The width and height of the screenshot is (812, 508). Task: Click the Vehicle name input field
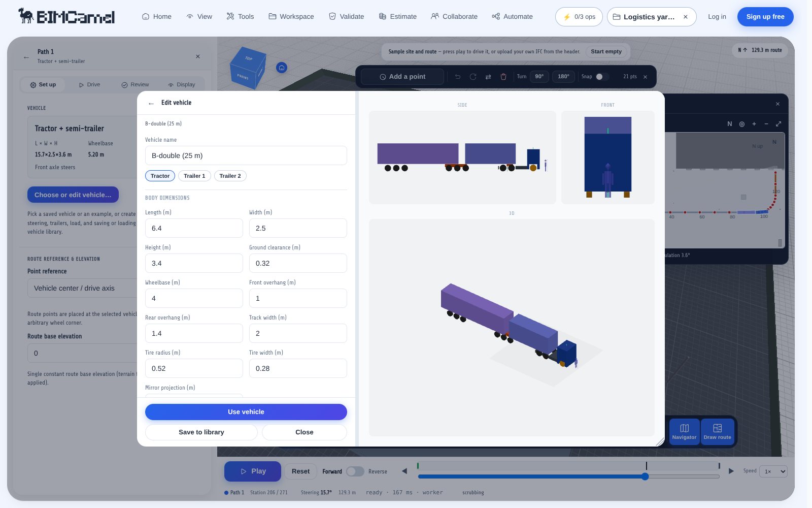pyautogui.click(x=246, y=155)
